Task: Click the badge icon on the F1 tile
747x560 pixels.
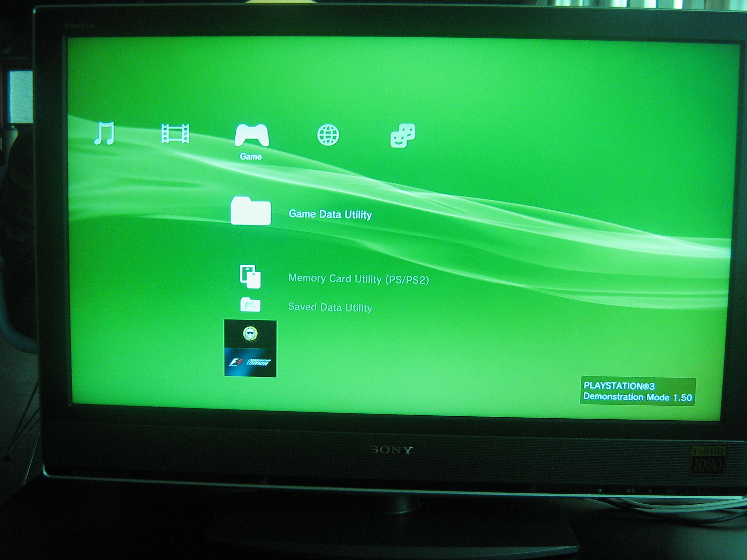Action: (x=250, y=334)
